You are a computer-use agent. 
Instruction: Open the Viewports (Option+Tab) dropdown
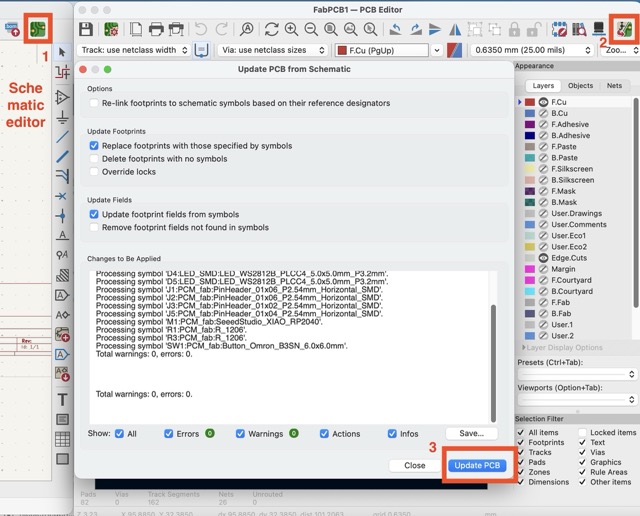point(577,399)
